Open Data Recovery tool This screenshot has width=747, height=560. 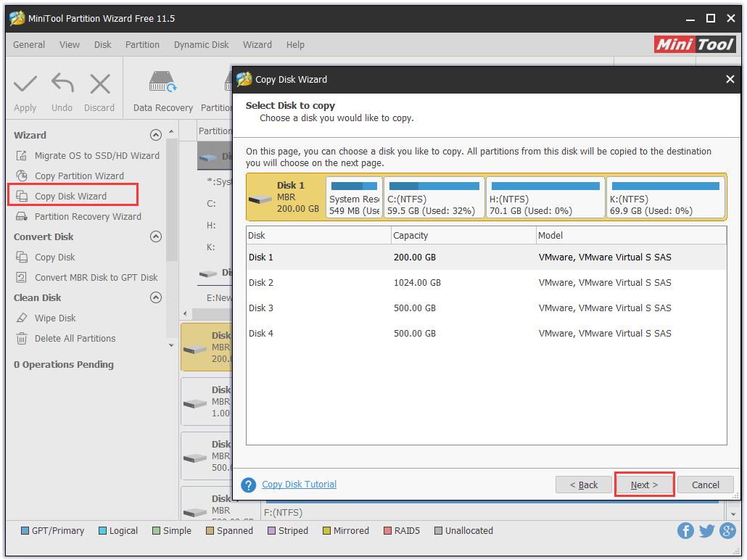click(163, 91)
